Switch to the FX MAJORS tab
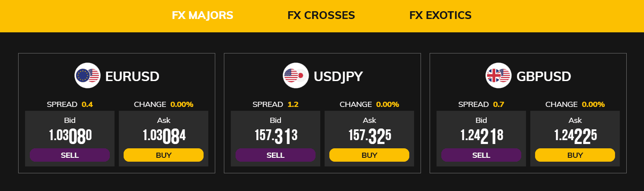This screenshot has height=191, width=644. pos(202,16)
